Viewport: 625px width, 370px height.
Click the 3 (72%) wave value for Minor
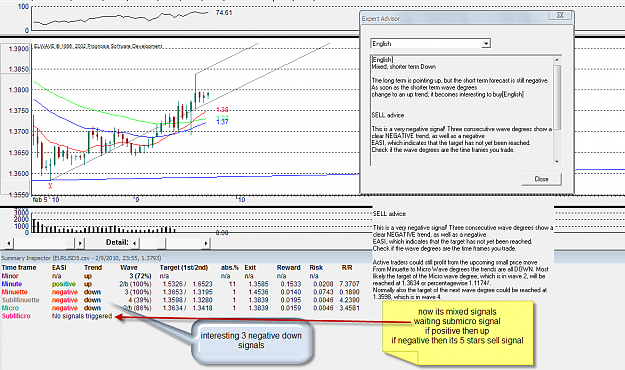click(140, 276)
